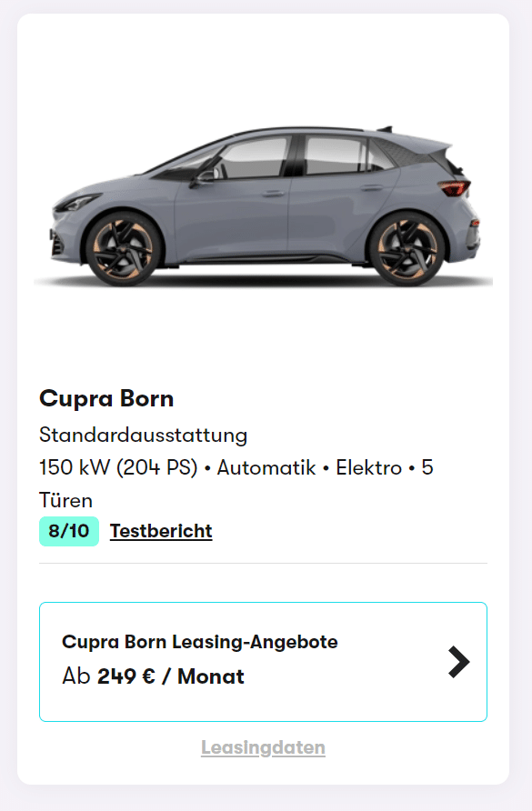Click the car's red tail light
This screenshot has width=532, height=811.
tap(456, 187)
